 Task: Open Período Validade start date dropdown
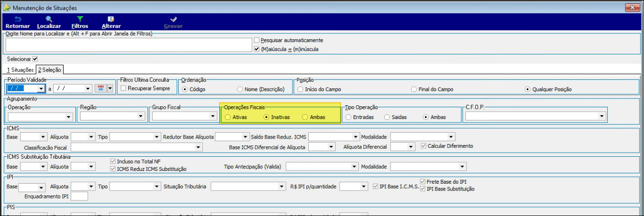click(x=41, y=89)
